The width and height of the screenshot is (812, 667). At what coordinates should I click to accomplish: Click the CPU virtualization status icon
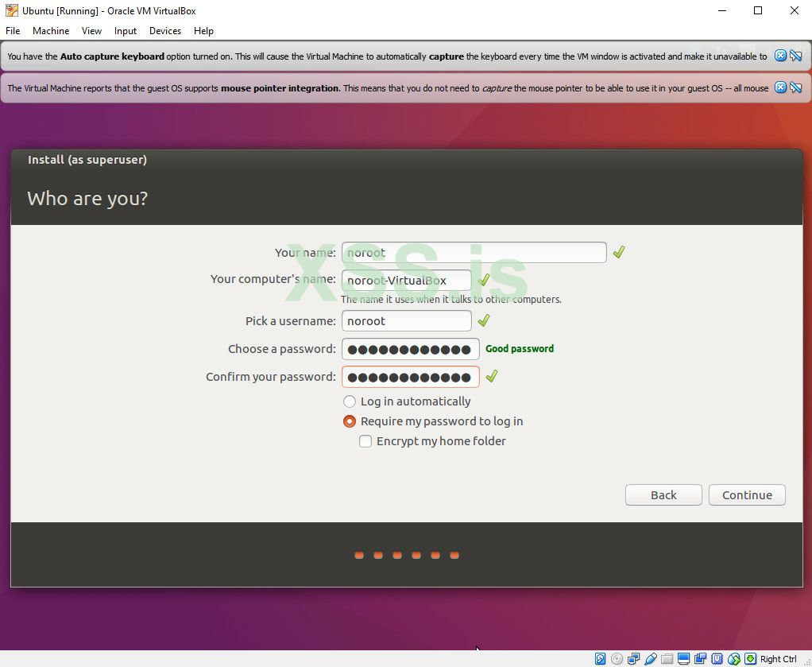coord(717,659)
